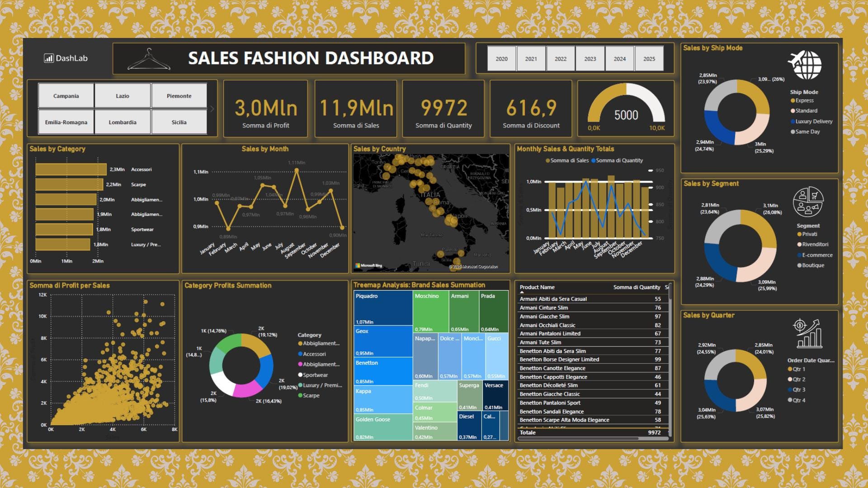Click Accessori legend in Category Profits
This screenshot has width=868, height=488.
pyautogui.click(x=312, y=354)
